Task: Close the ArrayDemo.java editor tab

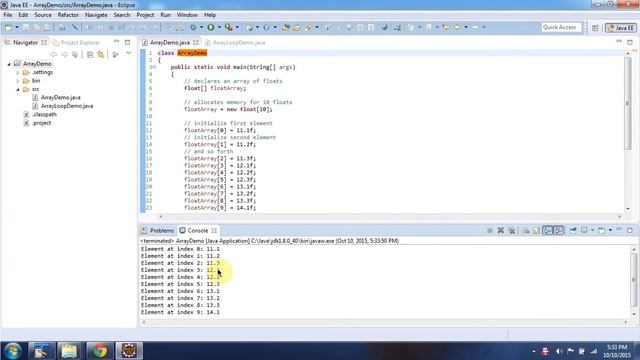Action: pyautogui.click(x=196, y=42)
